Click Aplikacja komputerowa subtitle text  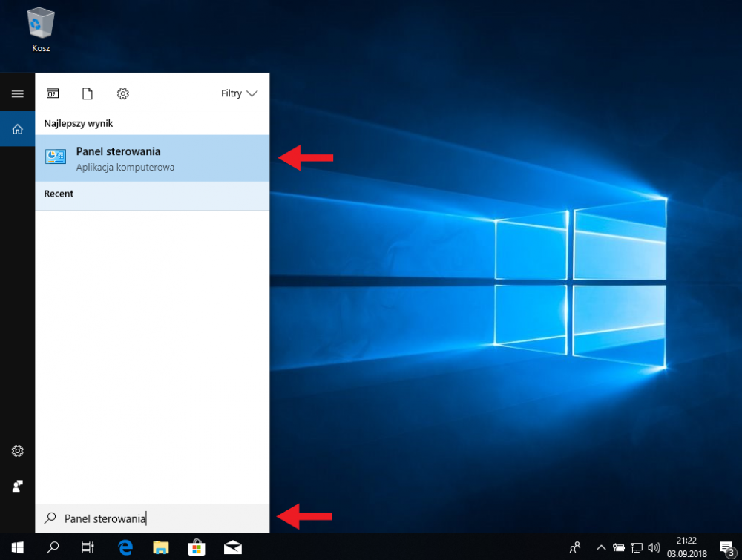coord(125,168)
